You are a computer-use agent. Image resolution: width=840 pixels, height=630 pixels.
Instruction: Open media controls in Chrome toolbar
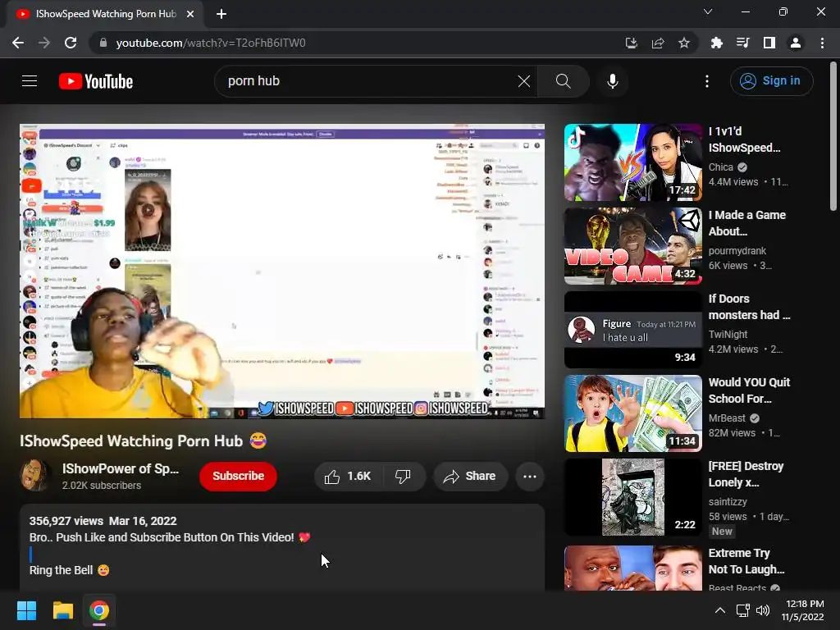point(742,43)
